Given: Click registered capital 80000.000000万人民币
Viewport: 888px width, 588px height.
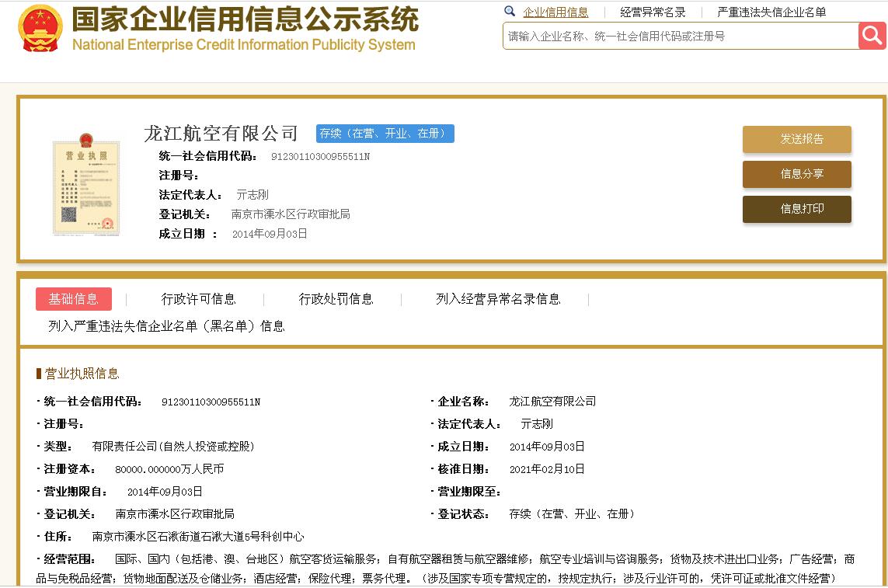Looking at the screenshot, I should [x=169, y=469].
